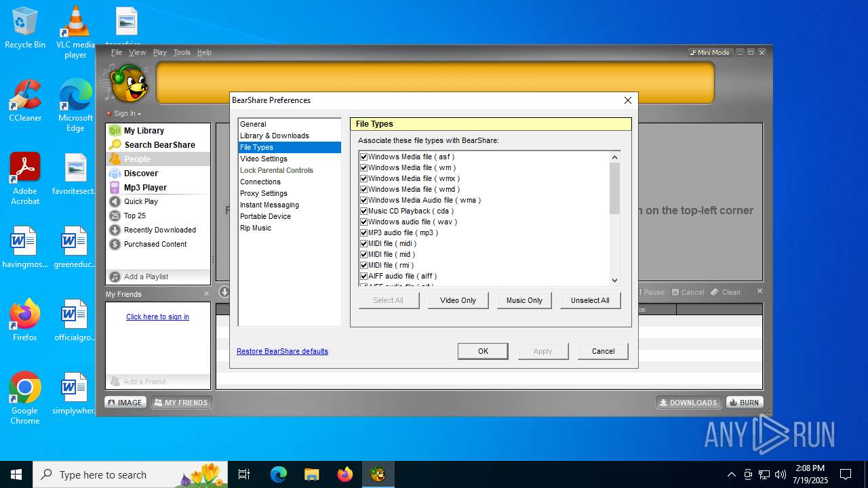Cancel the BearShare Preferences dialog
868x488 pixels.
point(603,351)
